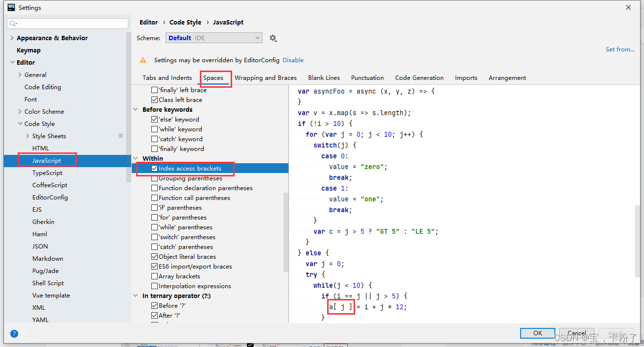Check 'if' parentheses option
Image resolution: width=644 pixels, height=347 pixels.
(x=155, y=208)
